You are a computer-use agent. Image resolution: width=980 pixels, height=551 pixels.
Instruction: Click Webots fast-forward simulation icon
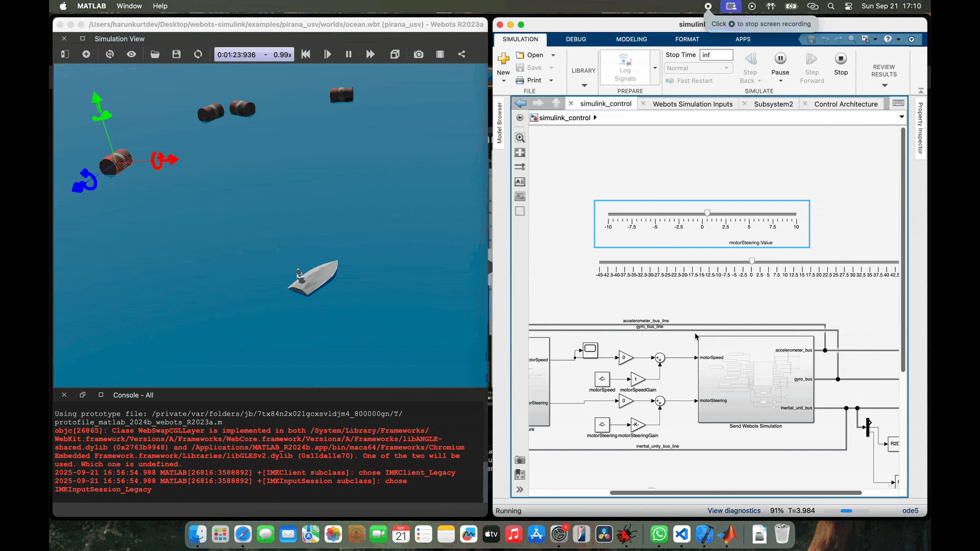371,54
